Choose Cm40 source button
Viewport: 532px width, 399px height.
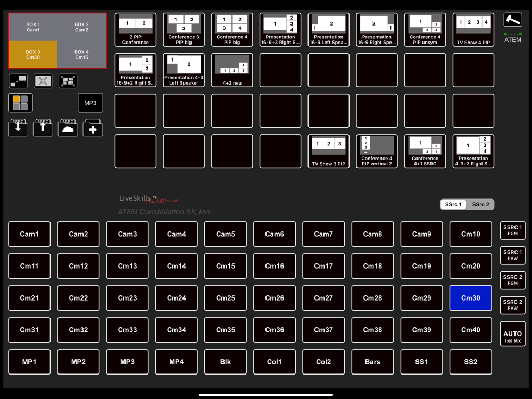point(471,330)
